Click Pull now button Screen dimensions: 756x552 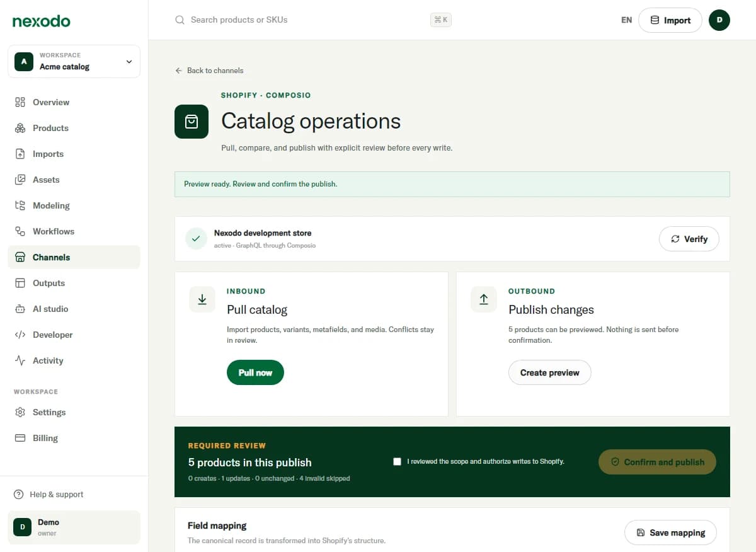pyautogui.click(x=255, y=372)
